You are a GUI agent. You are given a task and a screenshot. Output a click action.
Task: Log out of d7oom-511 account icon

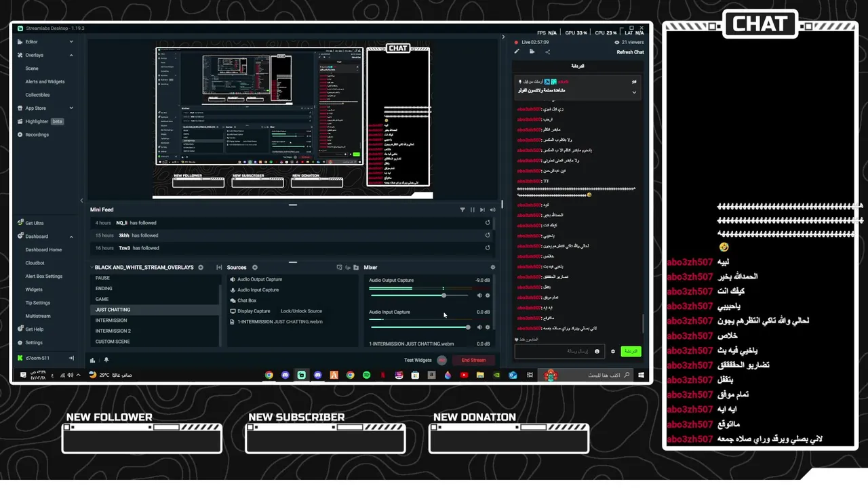coord(71,358)
